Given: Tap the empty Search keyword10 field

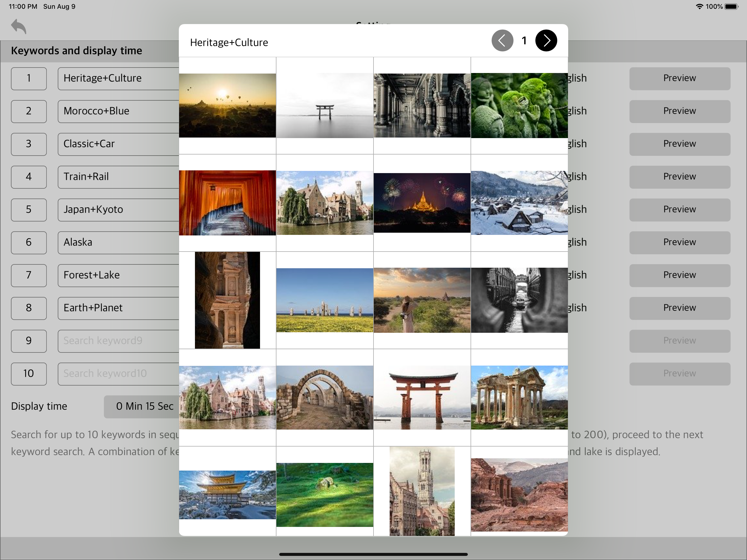Looking at the screenshot, I should point(118,374).
